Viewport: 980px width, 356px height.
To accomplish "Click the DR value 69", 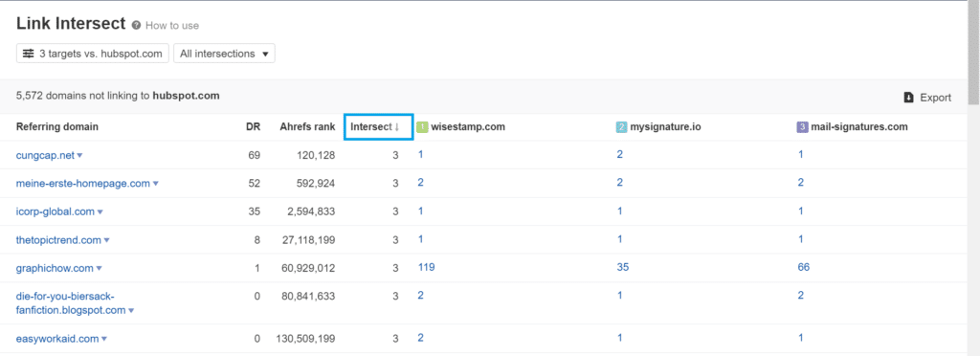I will pyautogui.click(x=254, y=155).
